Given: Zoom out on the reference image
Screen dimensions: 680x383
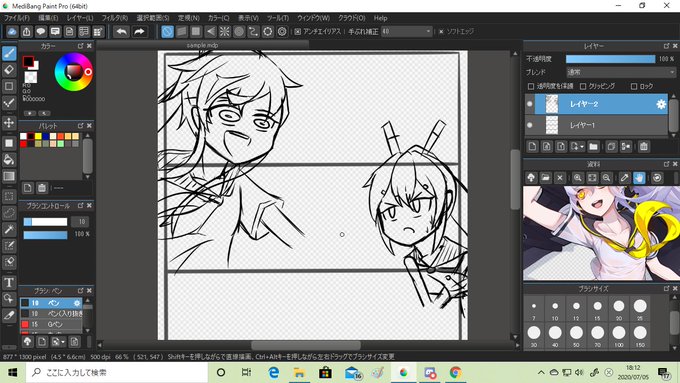Looking at the screenshot, I should point(607,178).
